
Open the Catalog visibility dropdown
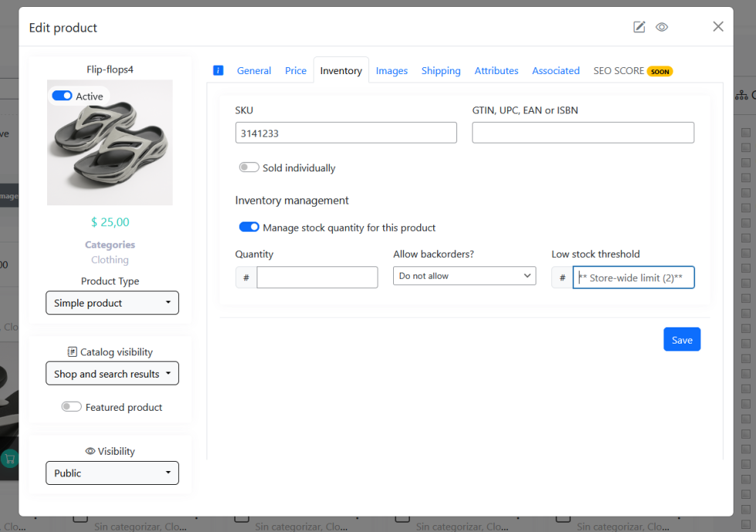(112, 374)
